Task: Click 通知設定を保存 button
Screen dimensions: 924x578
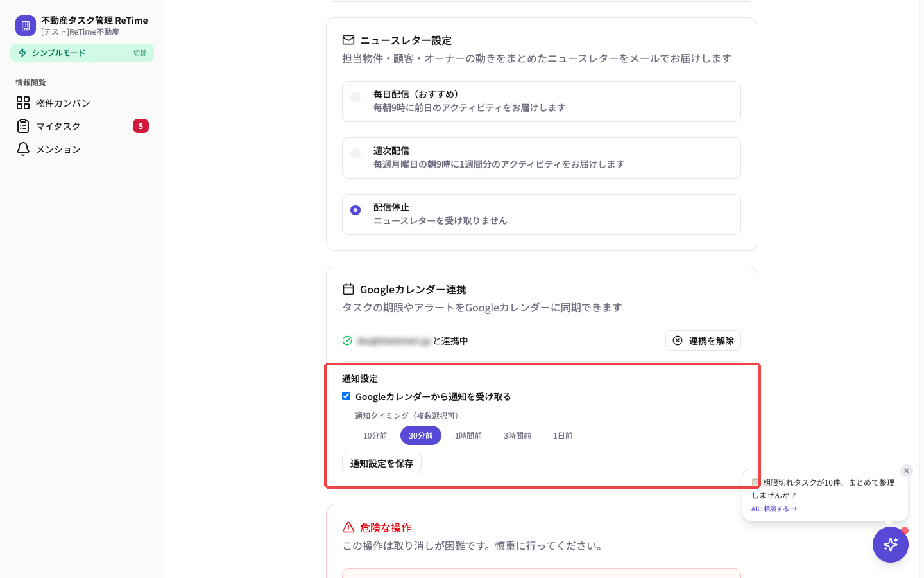Action: 382,463
